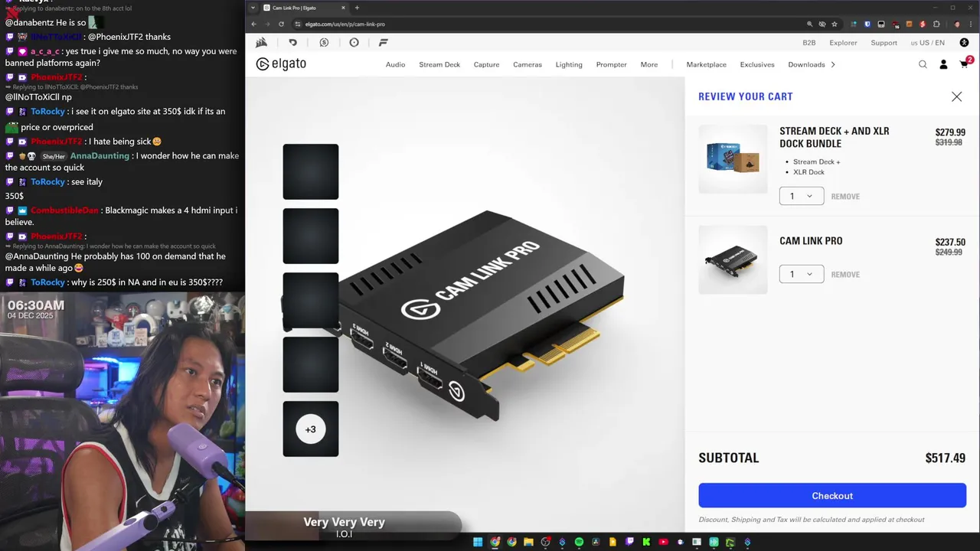Image resolution: width=980 pixels, height=551 pixels.
Task: Expand the navigation with right chevron
Action: tap(833, 64)
